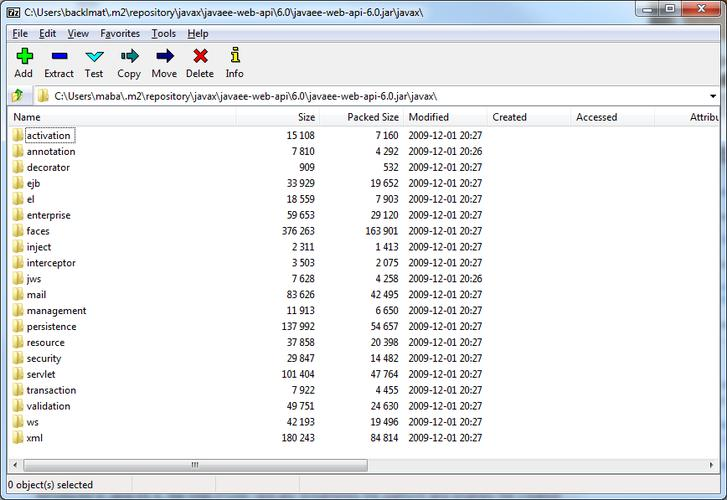Open the Tools menu
This screenshot has height=500, width=727.
click(164, 33)
